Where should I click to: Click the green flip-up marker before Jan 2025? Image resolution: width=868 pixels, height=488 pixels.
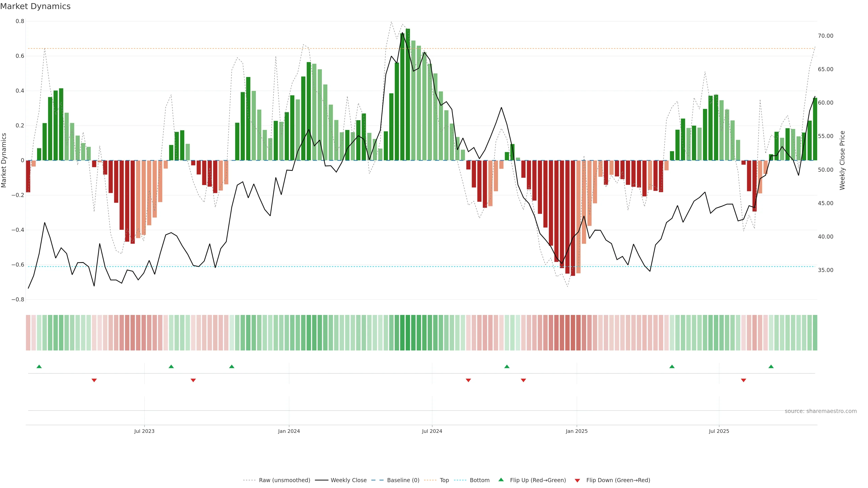507,366
